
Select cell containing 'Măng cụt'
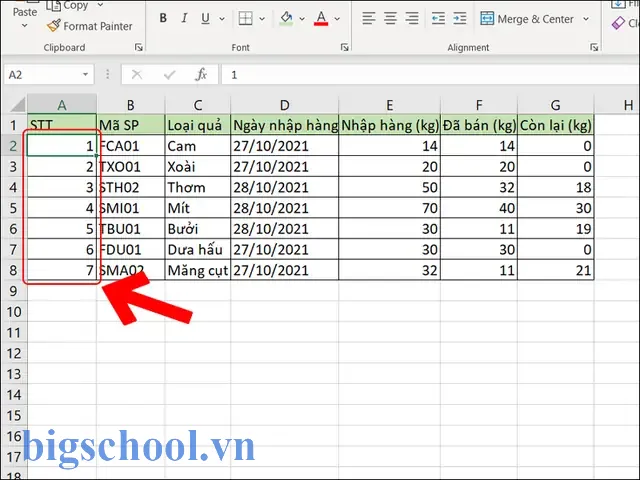click(x=198, y=270)
